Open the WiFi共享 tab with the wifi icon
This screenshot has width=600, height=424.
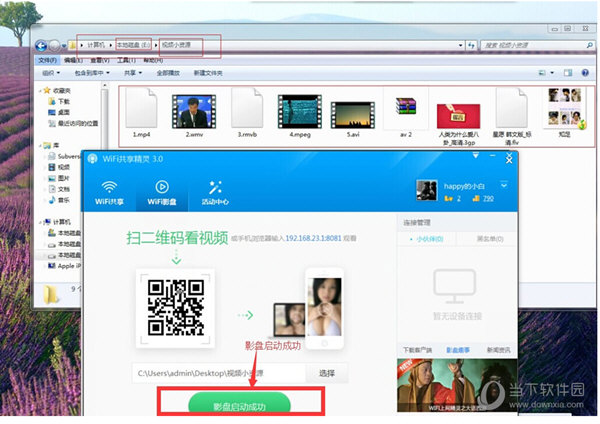click(109, 193)
